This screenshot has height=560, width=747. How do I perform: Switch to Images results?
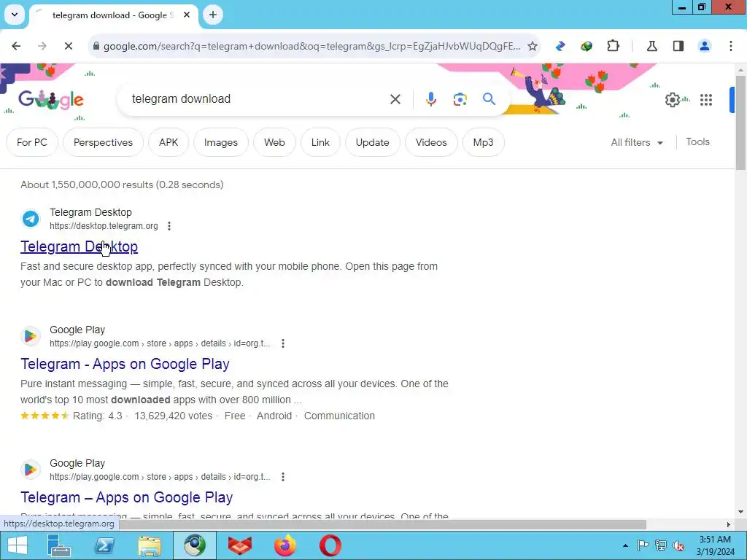[x=220, y=142]
